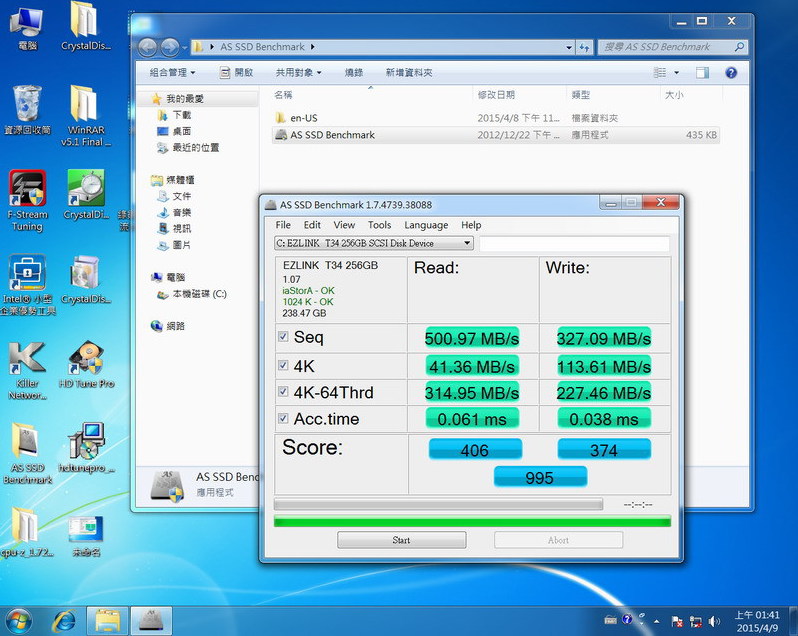Launch HD Tune Pro shortcut
This screenshot has height=636, width=798.
[87, 364]
